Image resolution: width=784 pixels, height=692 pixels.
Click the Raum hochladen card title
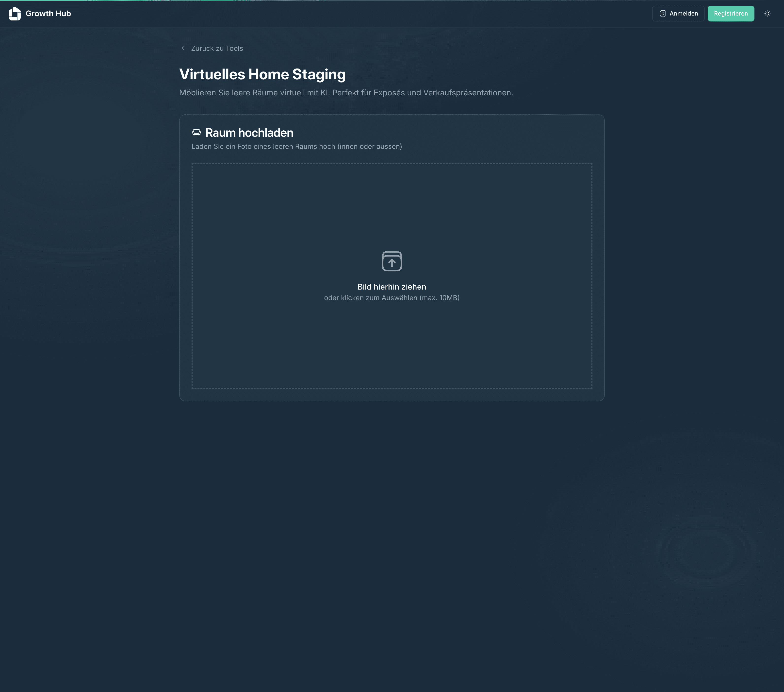249,133
